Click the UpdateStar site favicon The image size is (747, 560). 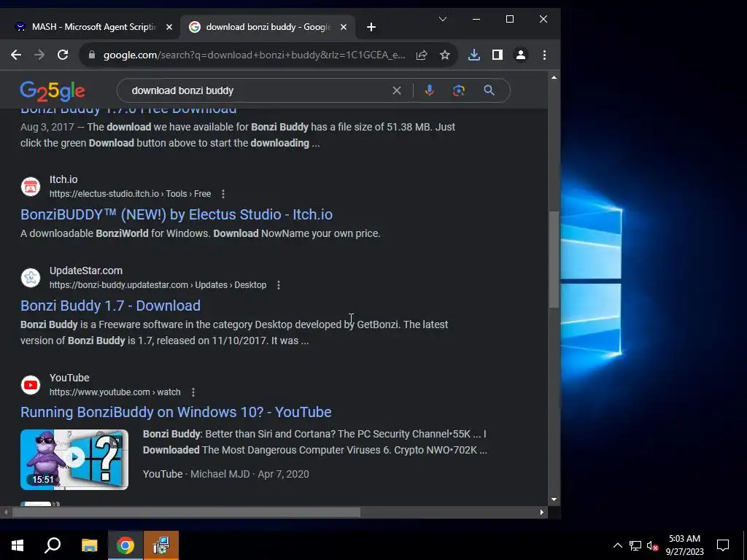(x=31, y=277)
